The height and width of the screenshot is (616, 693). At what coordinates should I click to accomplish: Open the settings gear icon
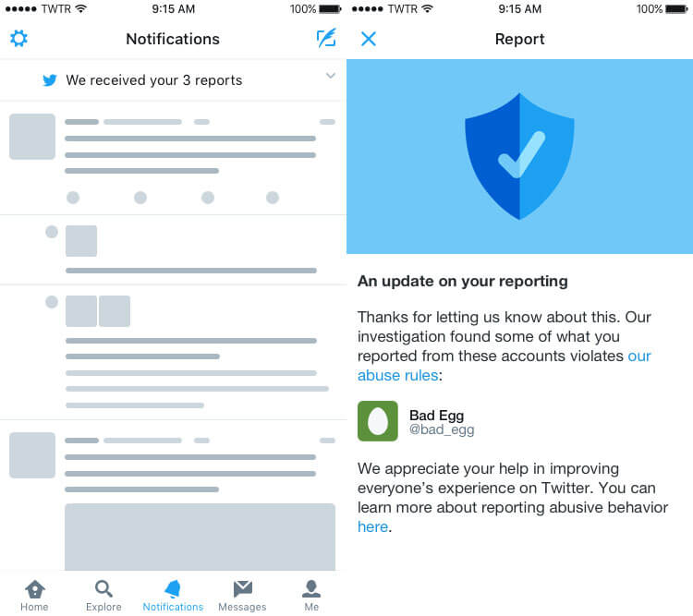pos(18,39)
